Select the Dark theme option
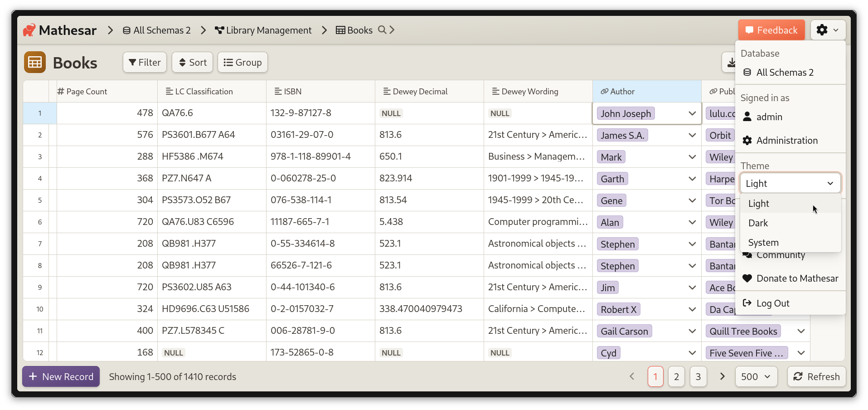 758,223
